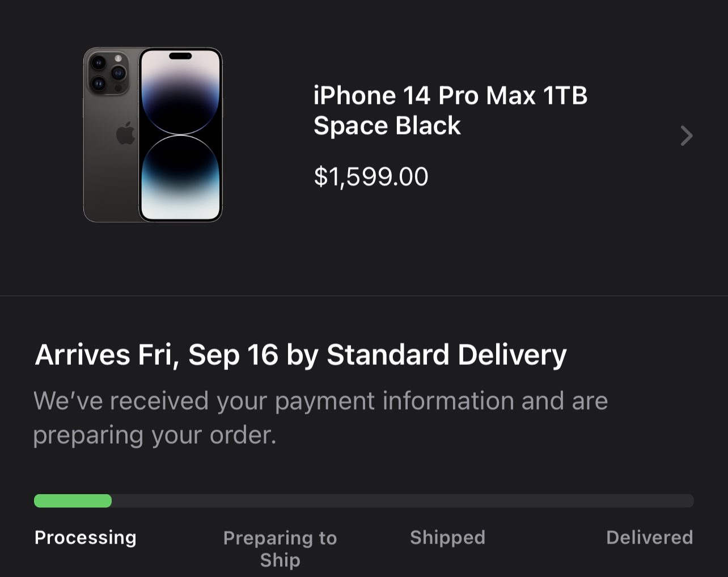Tap the Dynamic Island on the phone screen image
Viewport: 728px width, 577px height.
tap(180, 56)
